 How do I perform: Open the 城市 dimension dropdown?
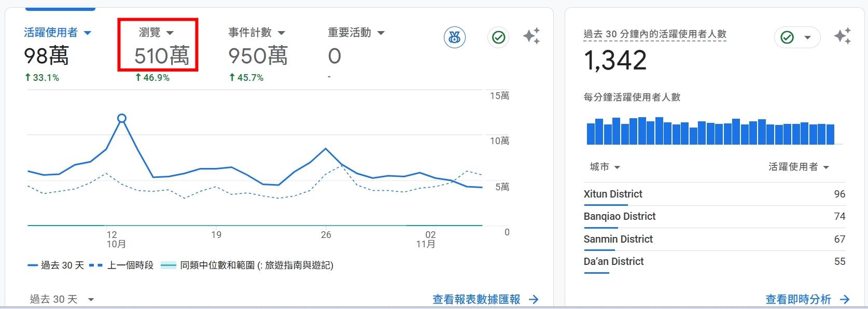click(617, 167)
